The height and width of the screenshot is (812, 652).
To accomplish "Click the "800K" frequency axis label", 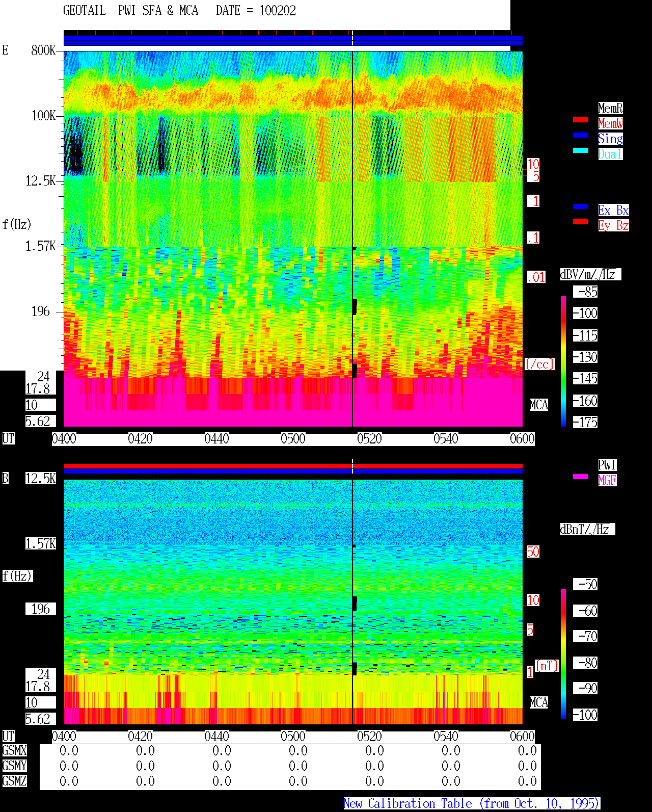I will point(44,50).
